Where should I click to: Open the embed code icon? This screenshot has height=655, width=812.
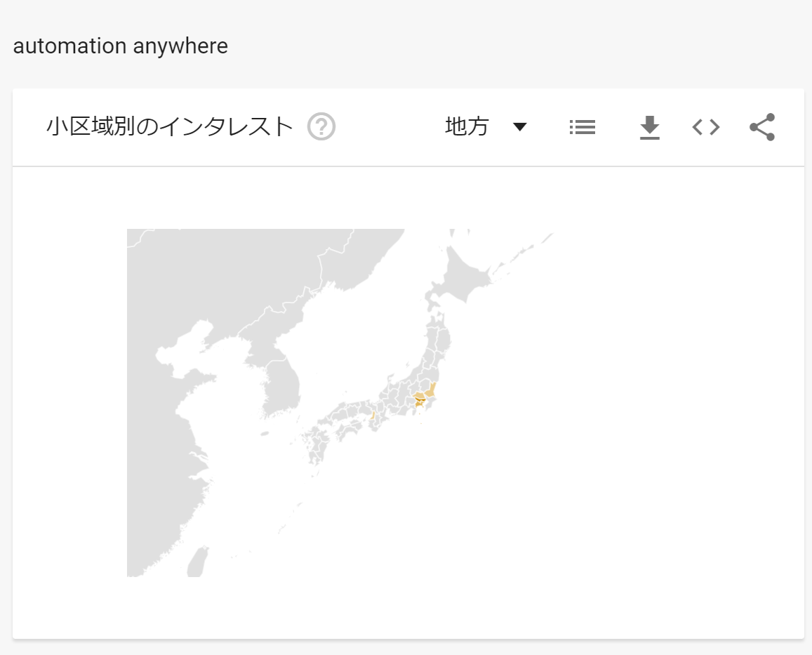click(x=705, y=127)
